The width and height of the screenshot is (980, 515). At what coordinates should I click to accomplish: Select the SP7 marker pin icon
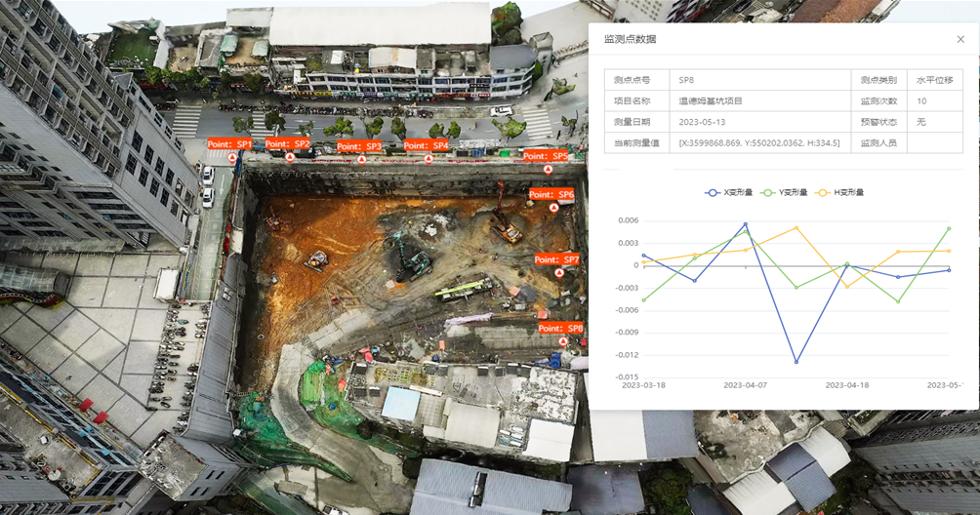pos(559,273)
